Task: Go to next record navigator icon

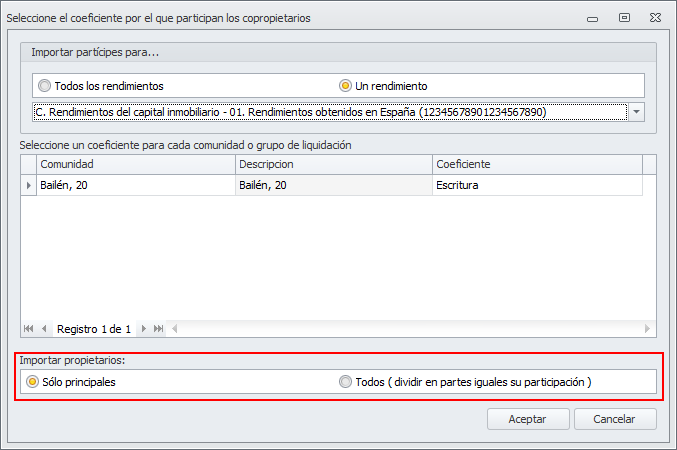Action: (144, 329)
